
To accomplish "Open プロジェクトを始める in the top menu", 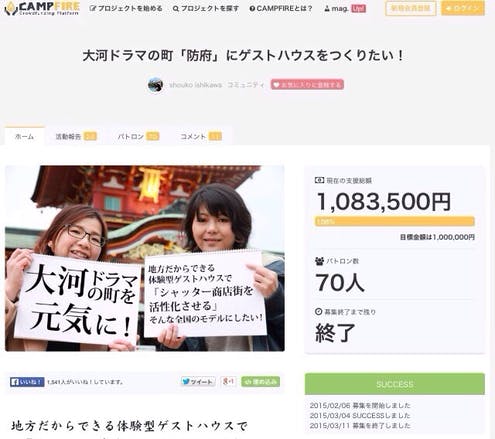I will tap(126, 9).
